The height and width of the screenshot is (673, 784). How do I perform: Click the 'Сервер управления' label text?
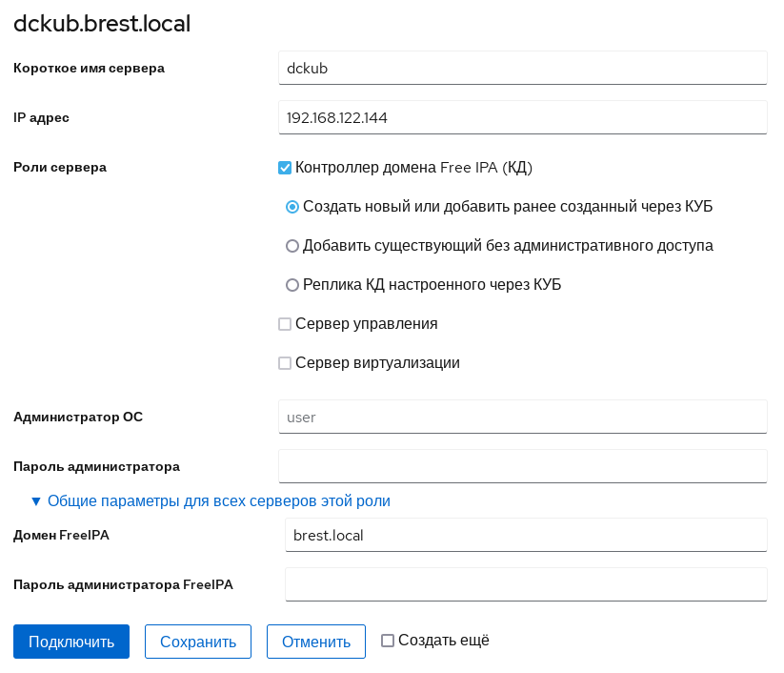(x=367, y=324)
